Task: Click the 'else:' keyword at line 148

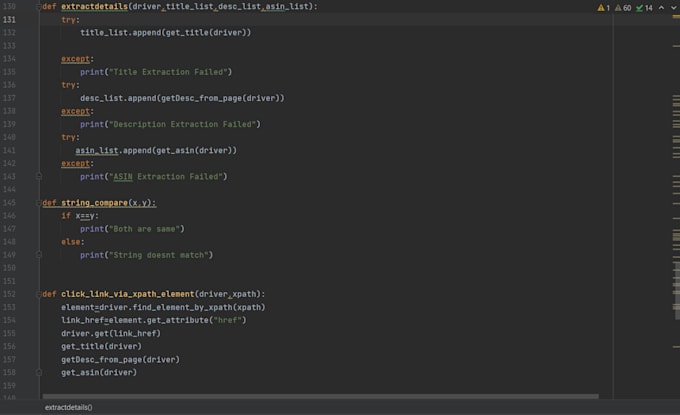Action: tap(71, 242)
